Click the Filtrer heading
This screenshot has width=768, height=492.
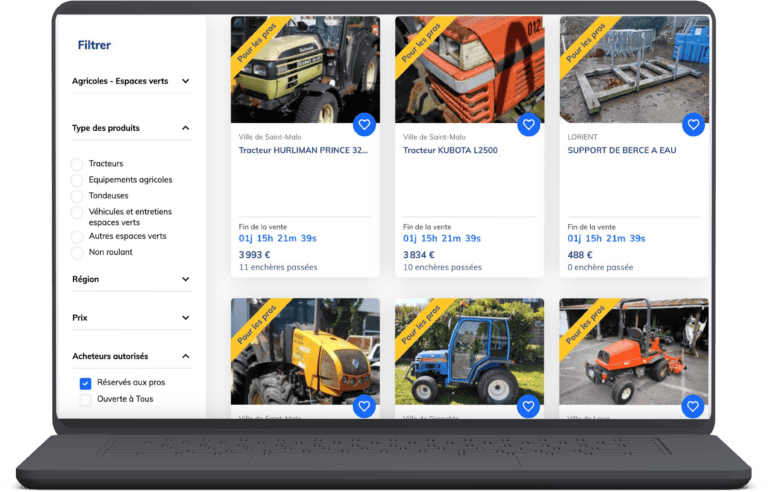94,45
